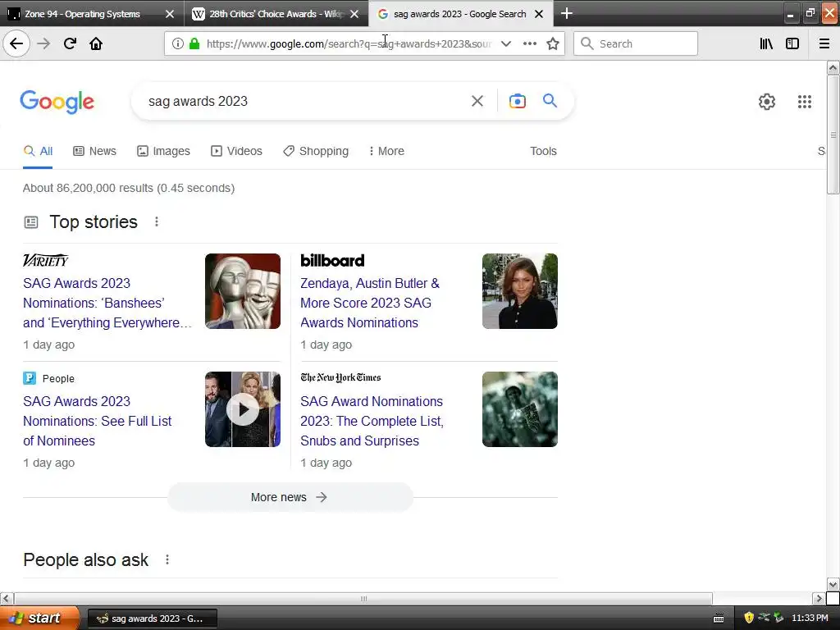Open the More search filters dropdown
The height and width of the screenshot is (630, 840).
[386, 151]
